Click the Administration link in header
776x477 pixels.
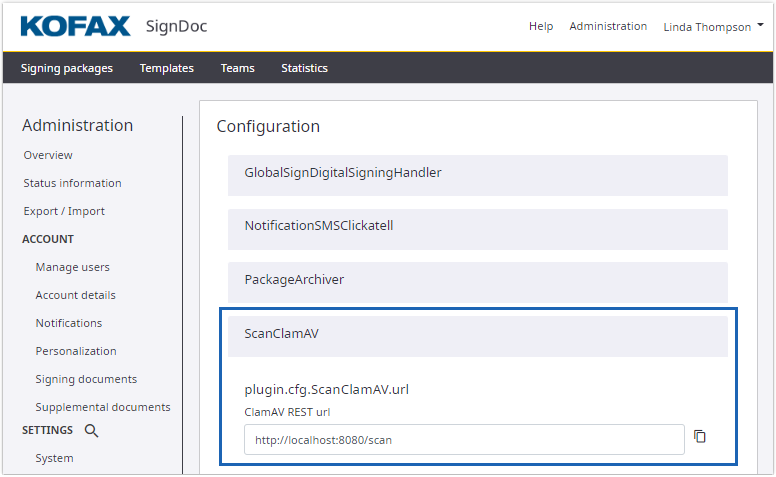(x=608, y=26)
